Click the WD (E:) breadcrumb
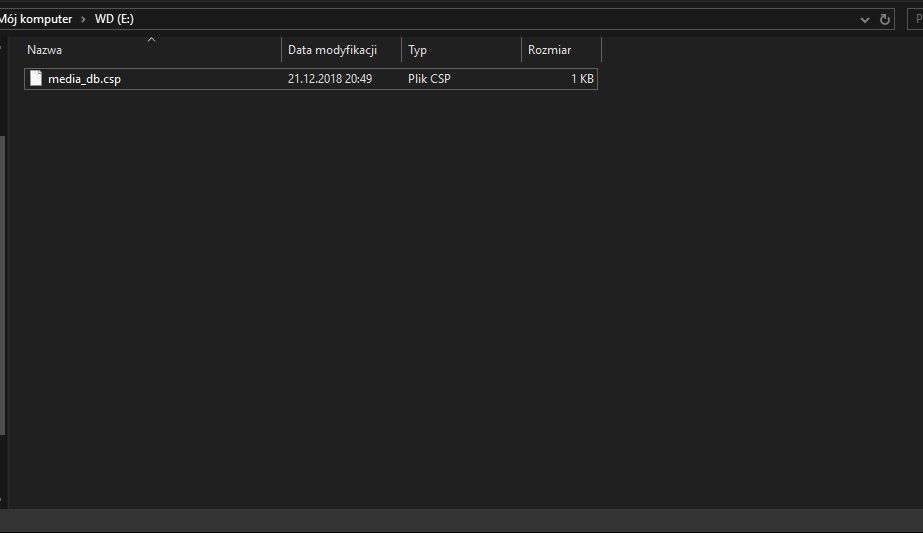This screenshot has width=923, height=548. click(114, 19)
